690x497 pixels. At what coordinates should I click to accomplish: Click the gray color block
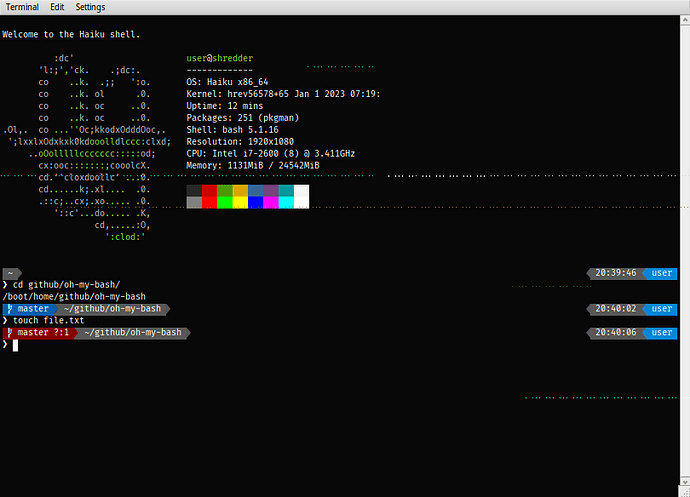194,202
